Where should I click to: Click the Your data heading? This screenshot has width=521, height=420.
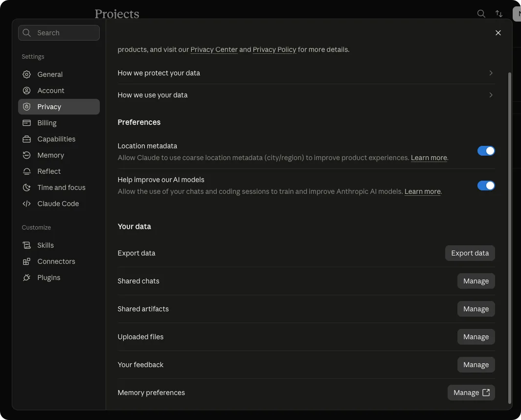(x=134, y=227)
